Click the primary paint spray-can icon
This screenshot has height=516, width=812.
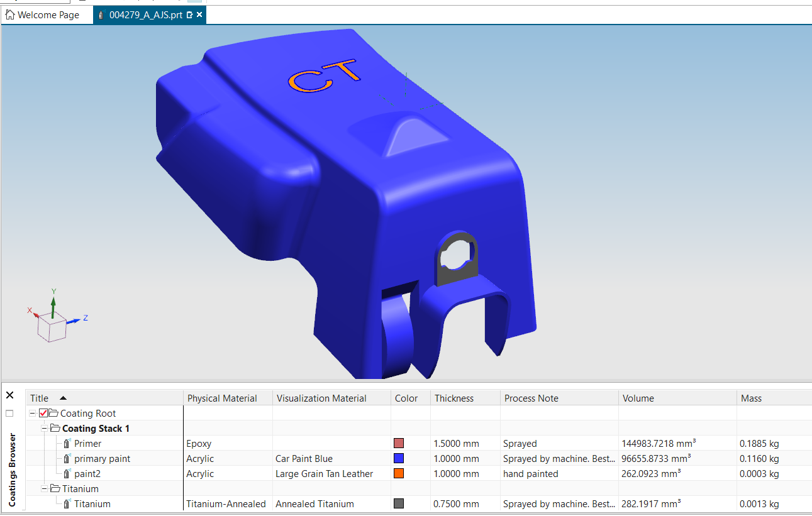(x=67, y=459)
